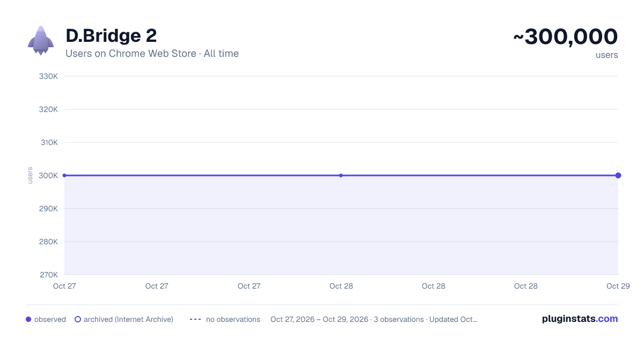Screen dimensions: 644x338
Task: Click the 'no observations' legend label
Action: [x=233, y=319]
